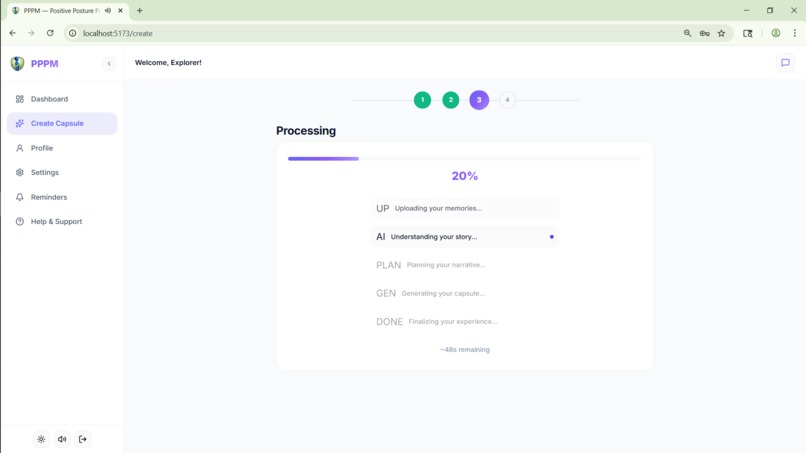Image resolution: width=806 pixels, height=453 pixels.
Task: Click the Settings gear icon
Action: 20,172
